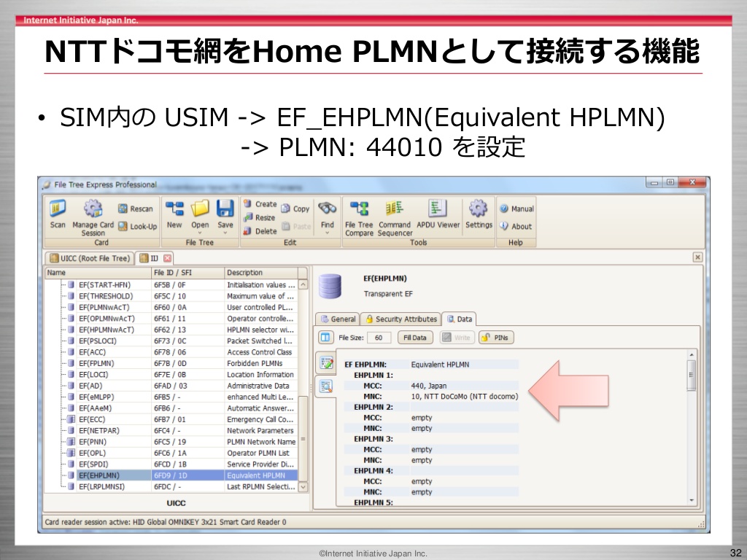Click the Description column header
The image size is (747, 560).
point(261,273)
